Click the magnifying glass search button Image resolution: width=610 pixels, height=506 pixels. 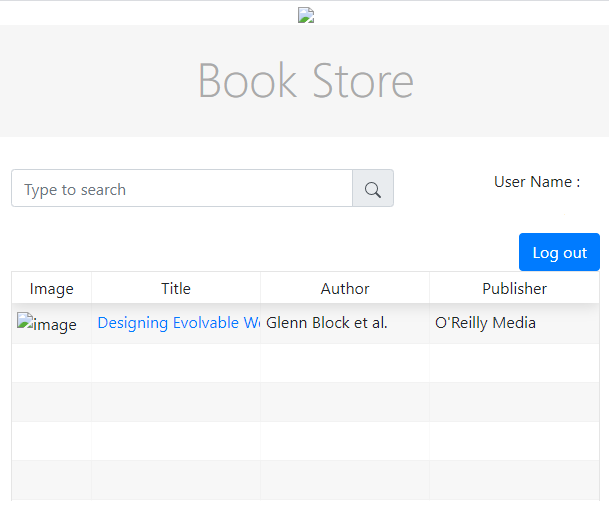(373, 189)
